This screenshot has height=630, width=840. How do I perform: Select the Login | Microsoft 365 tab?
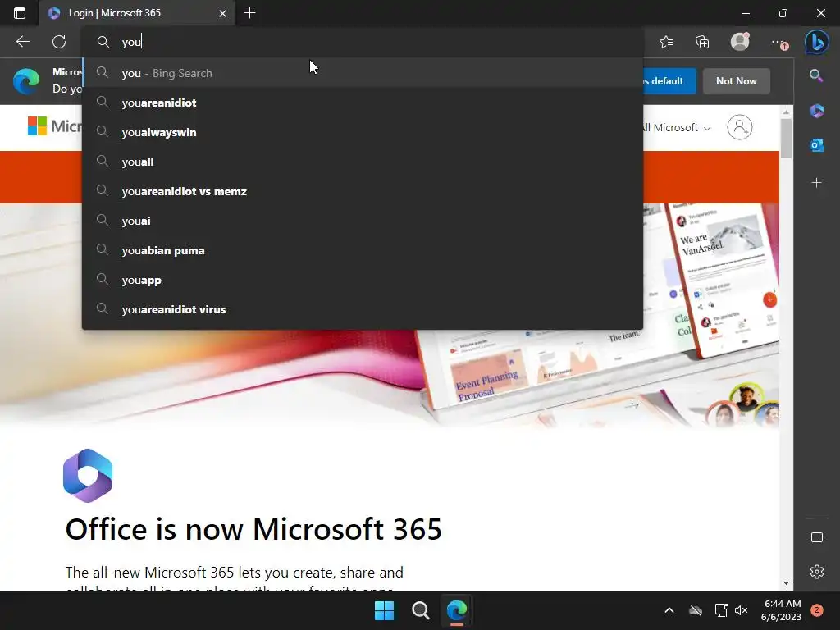point(137,13)
